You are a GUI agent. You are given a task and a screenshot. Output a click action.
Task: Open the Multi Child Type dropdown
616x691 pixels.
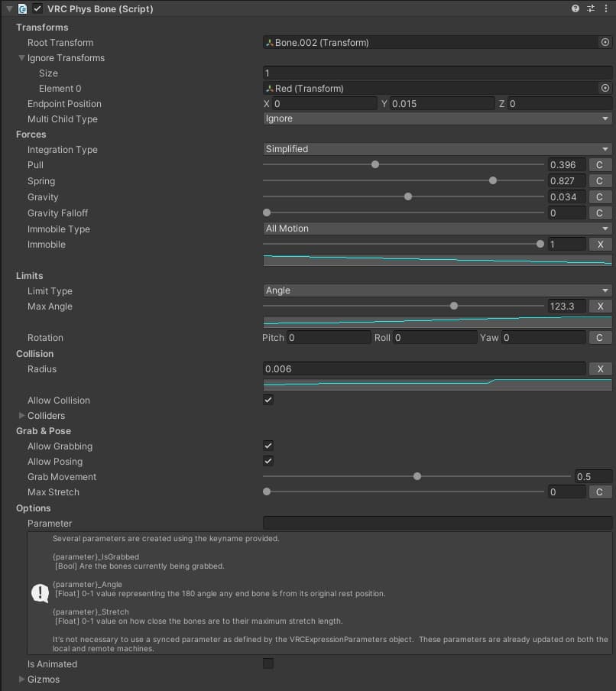pos(436,118)
